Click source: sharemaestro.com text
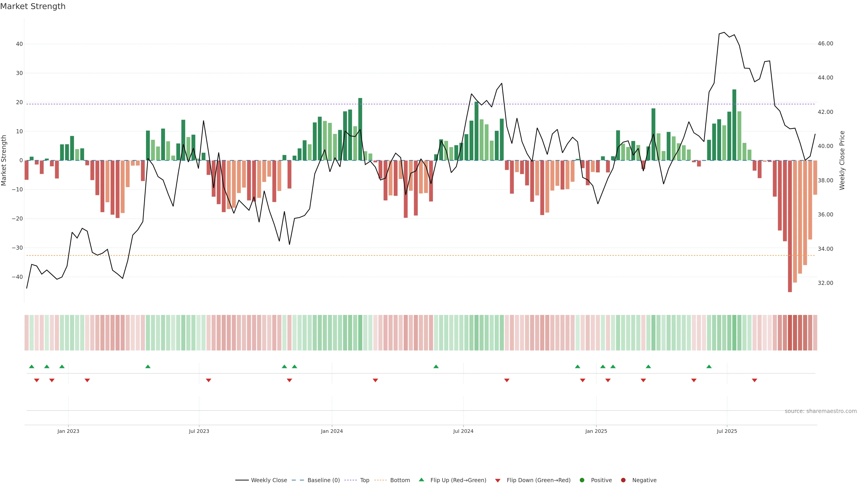The height and width of the screenshot is (488, 868). pyautogui.click(x=821, y=411)
